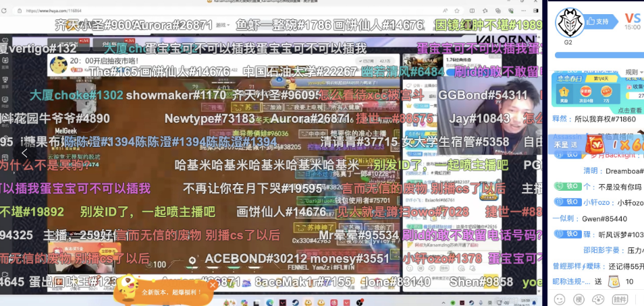The width and height of the screenshot is (644, 306).
Task: Click the paw print icon in chat toolbar
Action: click(x=598, y=298)
